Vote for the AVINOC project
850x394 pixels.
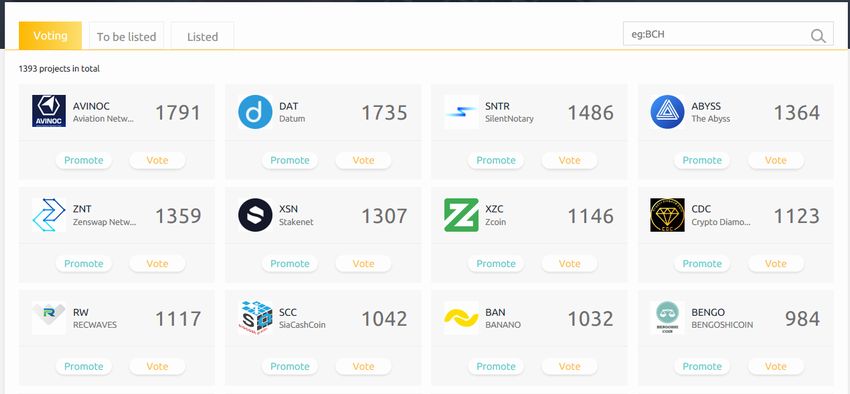pos(157,160)
